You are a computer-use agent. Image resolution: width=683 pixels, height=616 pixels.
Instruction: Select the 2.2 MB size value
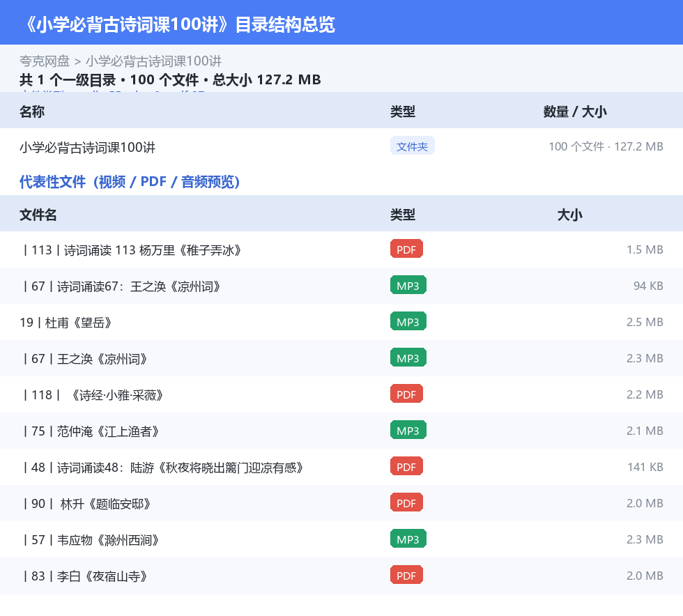(x=645, y=394)
